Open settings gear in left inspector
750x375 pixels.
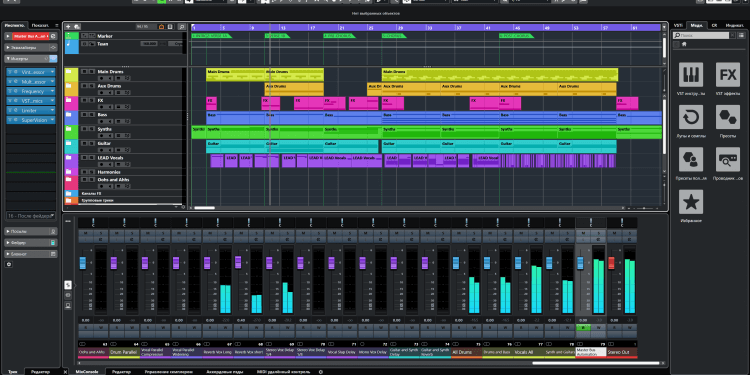(x=8, y=264)
